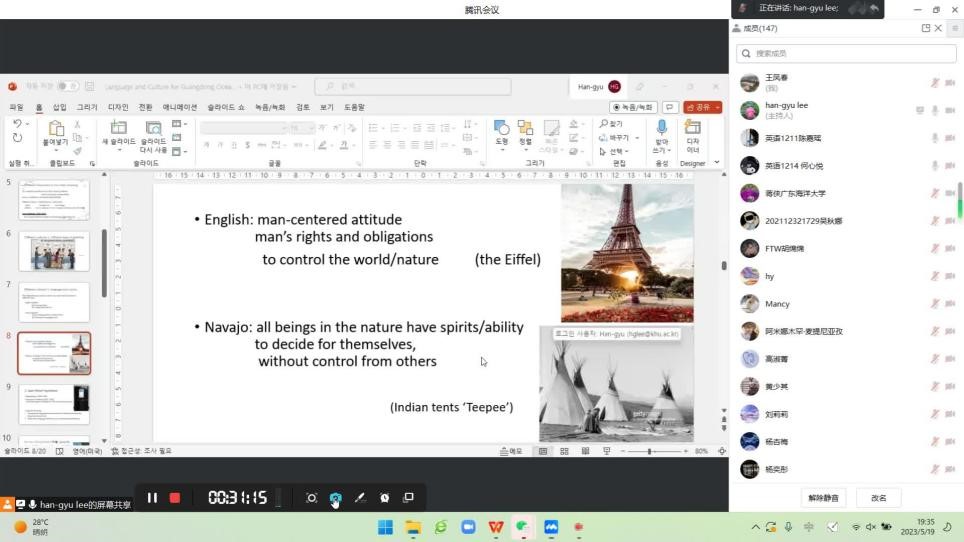The height and width of the screenshot is (542, 964).
Task: Pause the screen recording
Action: 152,498
